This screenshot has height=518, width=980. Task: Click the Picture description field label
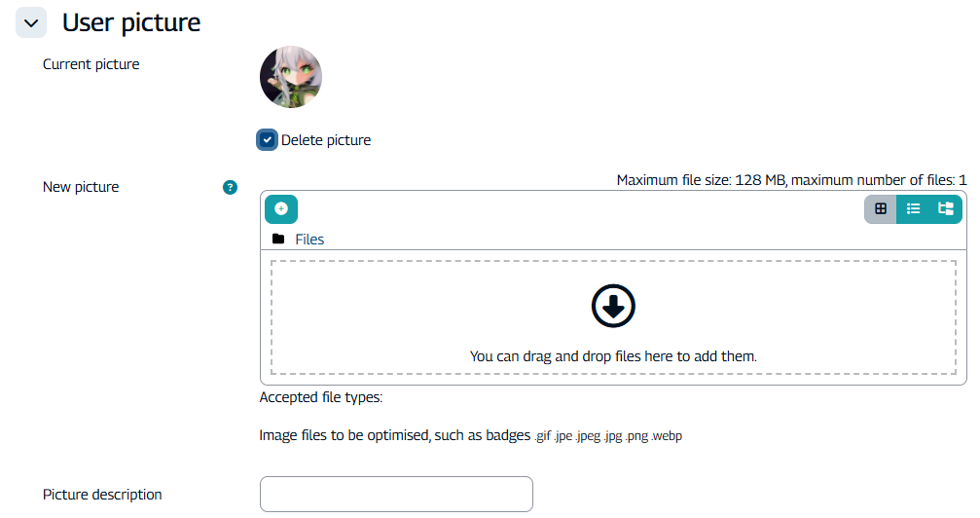[x=102, y=495]
